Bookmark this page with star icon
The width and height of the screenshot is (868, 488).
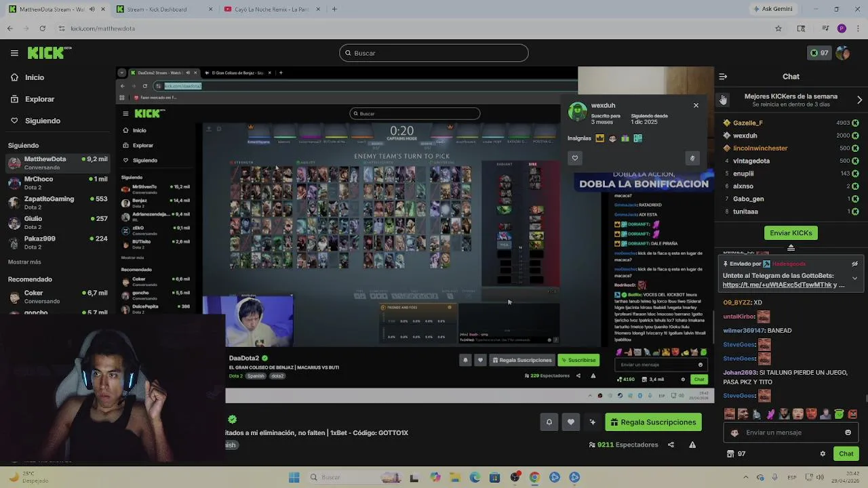[778, 28]
